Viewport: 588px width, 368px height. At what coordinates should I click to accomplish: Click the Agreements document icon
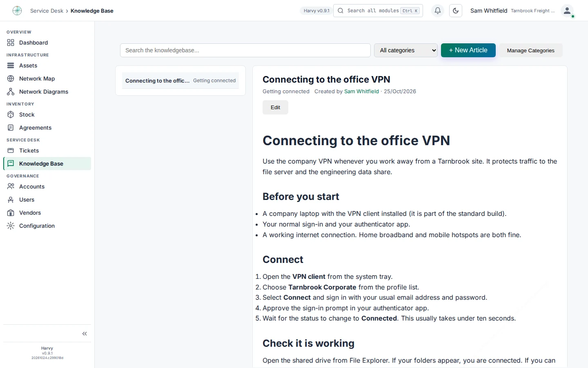point(11,128)
